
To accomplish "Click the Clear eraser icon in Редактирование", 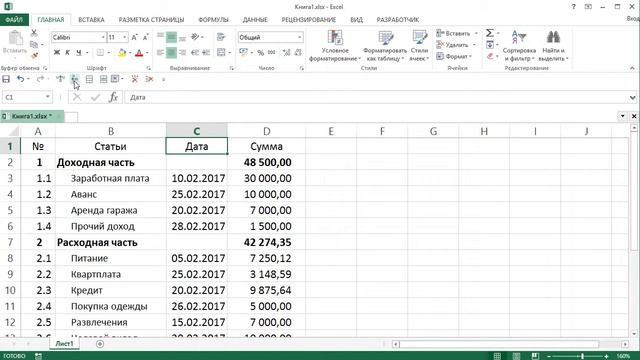I will pyautogui.click(x=490, y=56).
